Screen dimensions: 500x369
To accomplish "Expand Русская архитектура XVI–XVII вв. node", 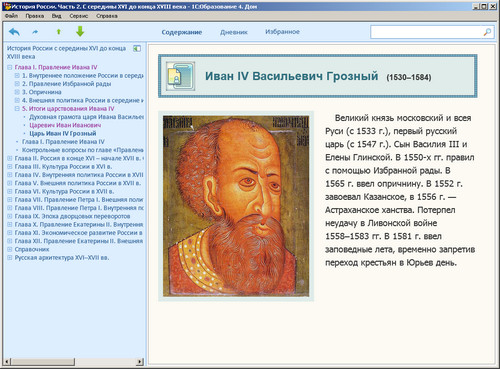I will click(10, 258).
